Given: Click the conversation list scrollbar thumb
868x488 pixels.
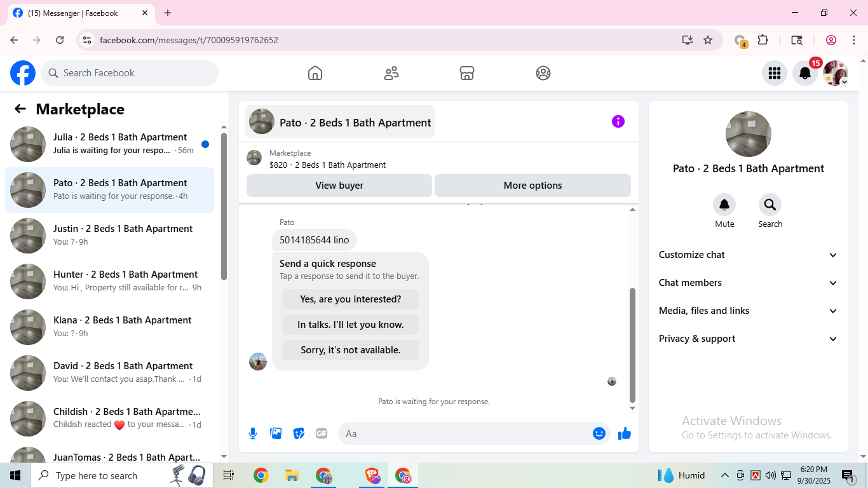Looking at the screenshot, I should 224,207.
